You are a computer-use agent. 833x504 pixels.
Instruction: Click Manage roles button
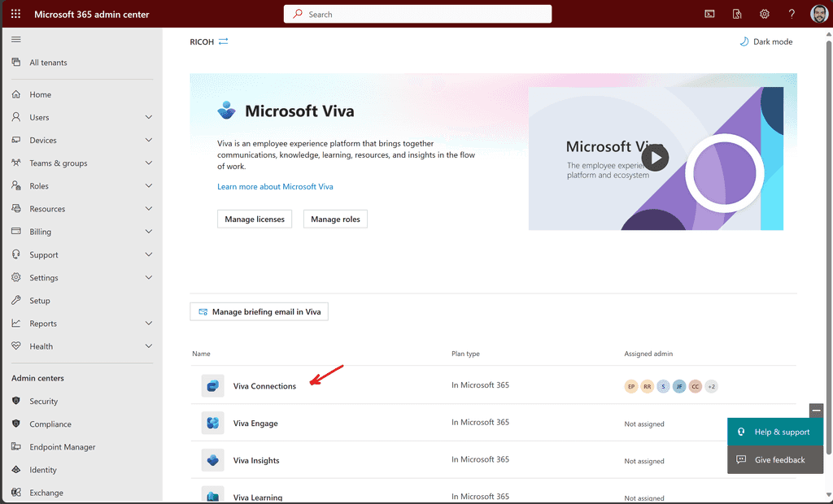click(335, 219)
